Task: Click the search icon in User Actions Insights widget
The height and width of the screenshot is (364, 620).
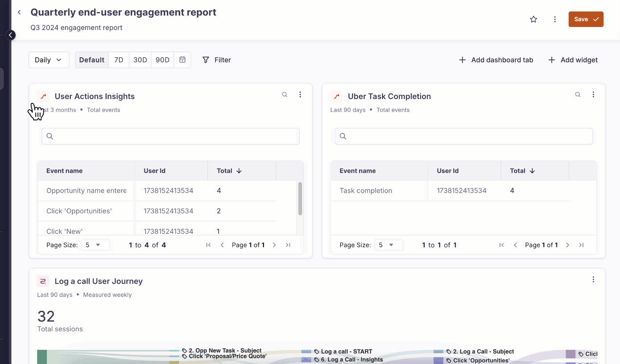Action: (285, 94)
